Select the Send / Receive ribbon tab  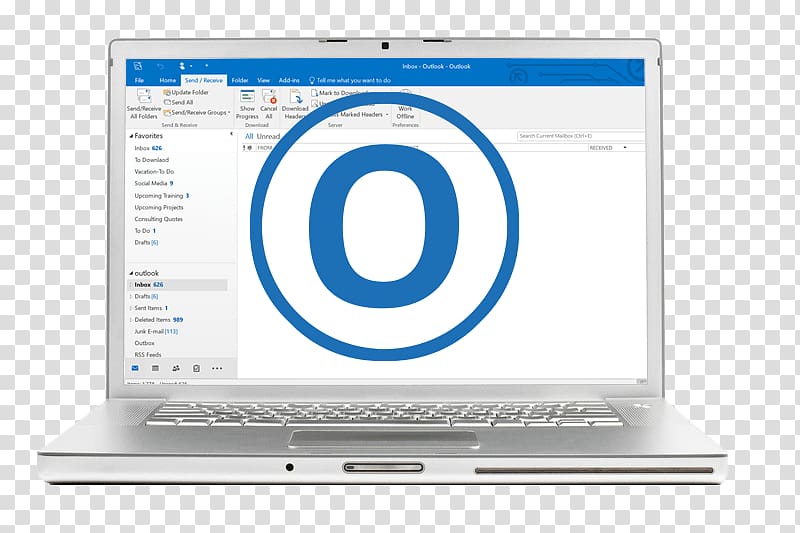tap(204, 80)
